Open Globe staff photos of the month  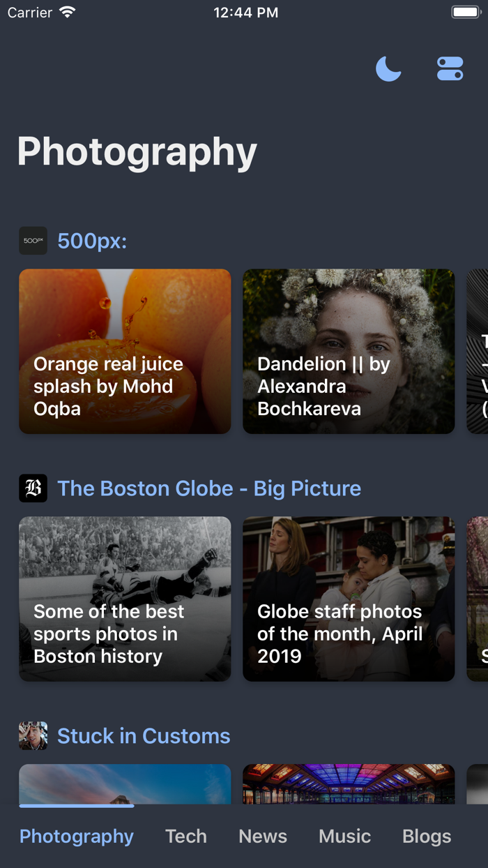click(x=348, y=599)
